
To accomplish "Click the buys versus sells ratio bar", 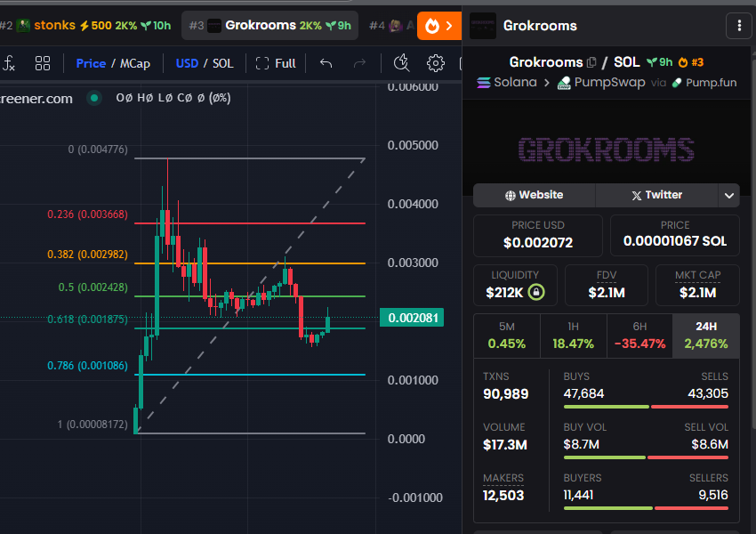I will click(x=646, y=407).
